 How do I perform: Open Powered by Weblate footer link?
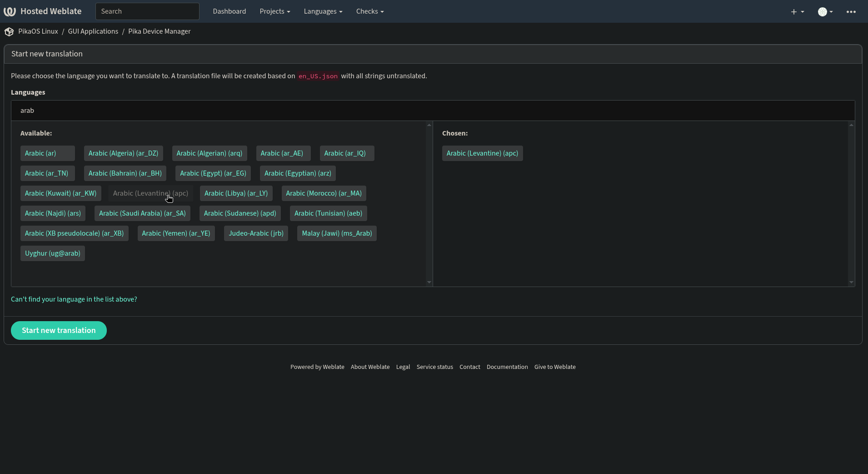[317, 367]
